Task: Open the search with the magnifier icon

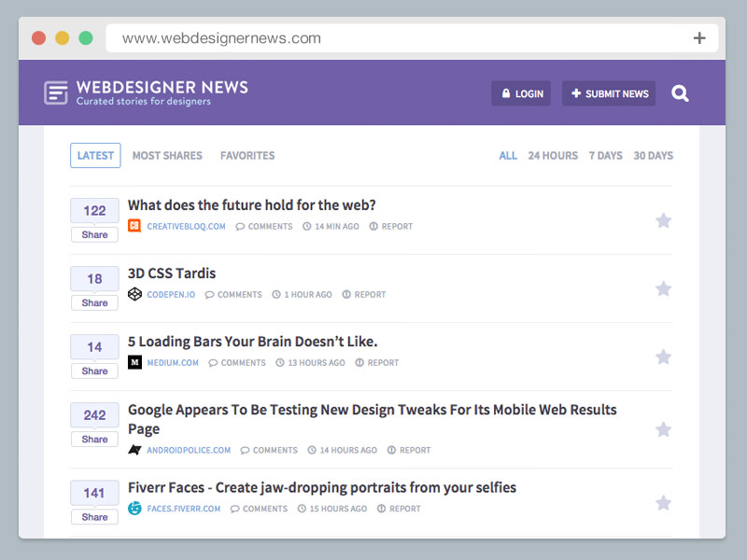Action: coord(680,93)
